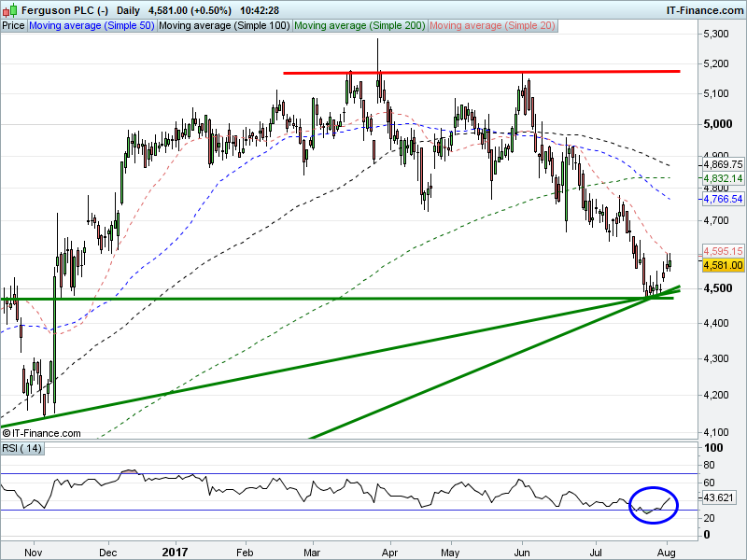747x560 pixels.
Task: Click the 4,700 price axis label
Action: click(716, 220)
